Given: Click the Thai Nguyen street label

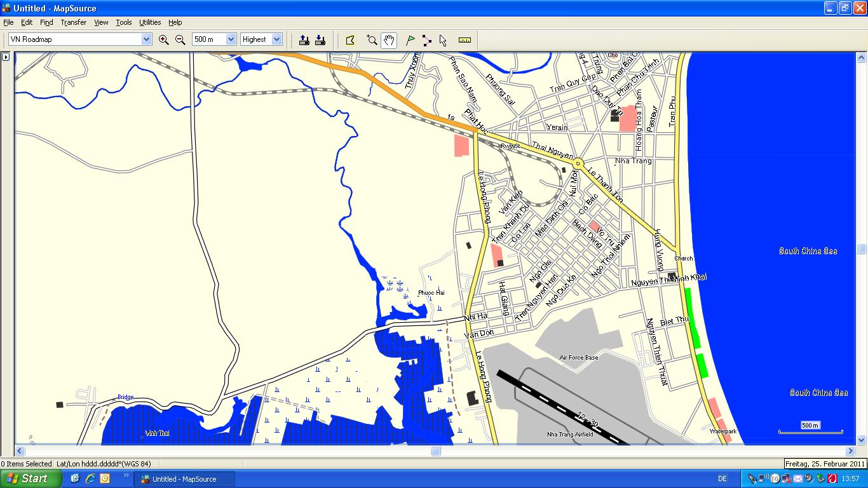Looking at the screenshot, I should 553,151.
